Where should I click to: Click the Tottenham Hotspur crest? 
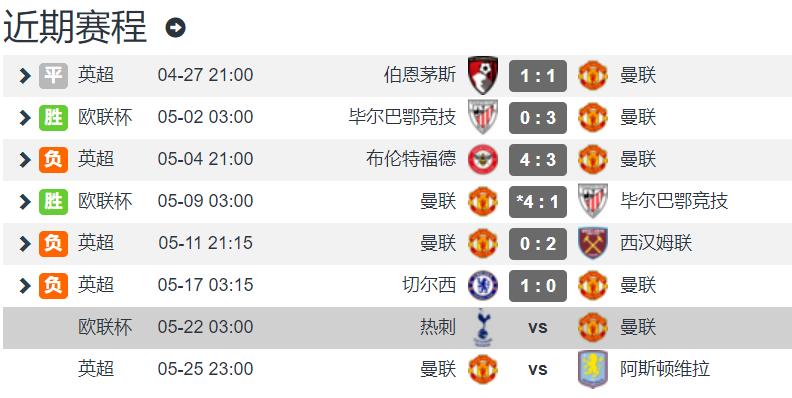coord(483,327)
